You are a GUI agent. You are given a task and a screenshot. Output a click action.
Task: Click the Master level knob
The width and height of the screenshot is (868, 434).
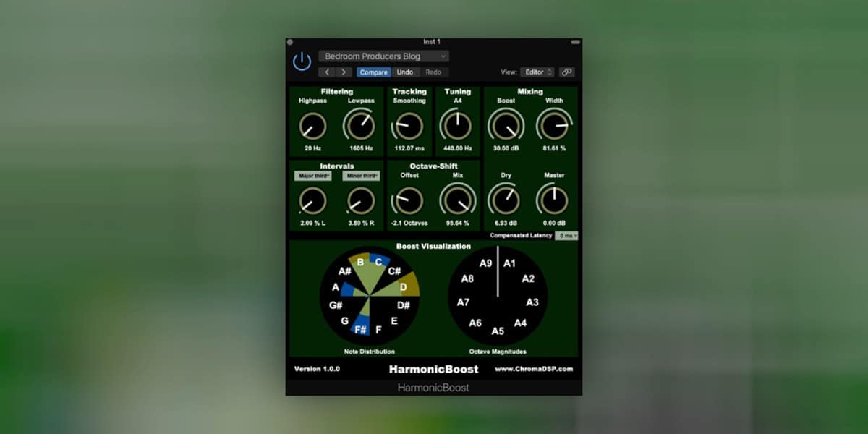(x=554, y=200)
